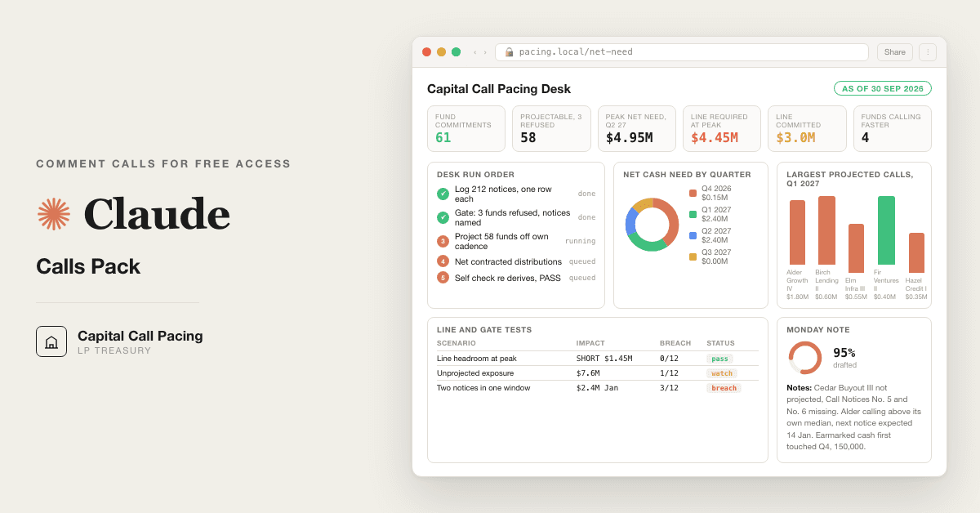
Task: Click the Line Required at Peak $4.45M card
Action: point(722,128)
